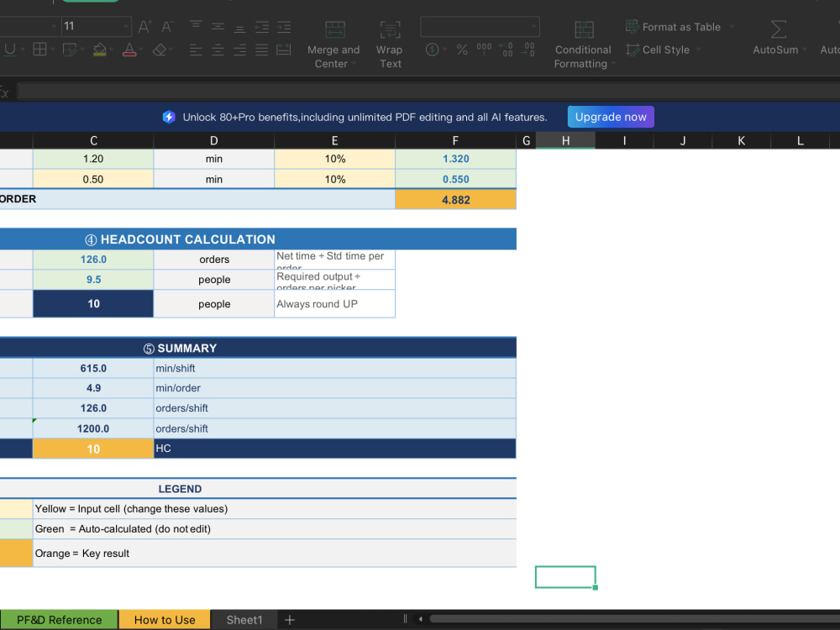This screenshot has width=840, height=630.
Task: Expand the AutoSum dropdown arrow
Action: pos(803,50)
